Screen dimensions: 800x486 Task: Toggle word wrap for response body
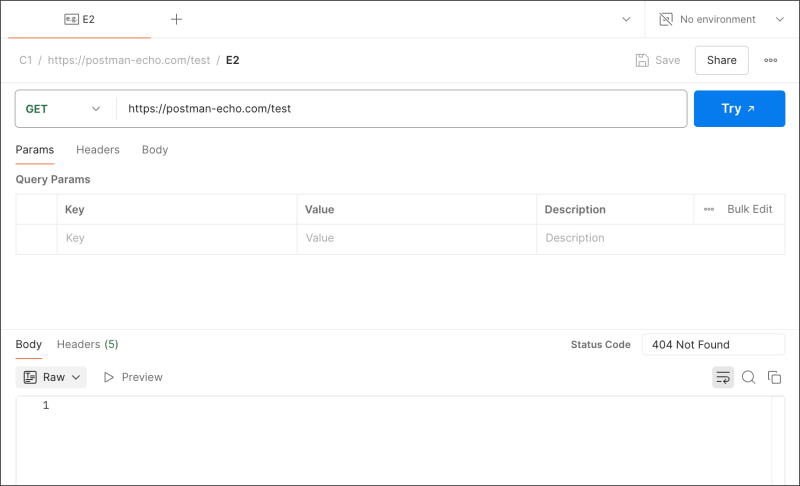coord(722,377)
